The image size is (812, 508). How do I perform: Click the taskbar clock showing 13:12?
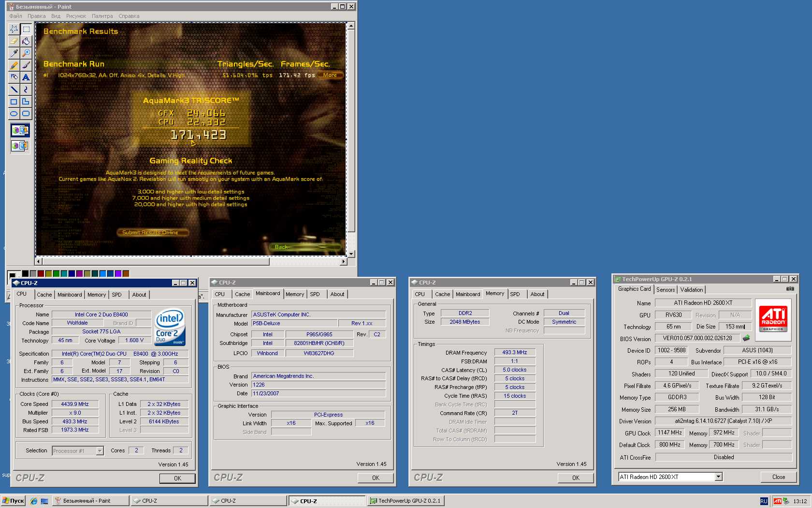(x=800, y=501)
